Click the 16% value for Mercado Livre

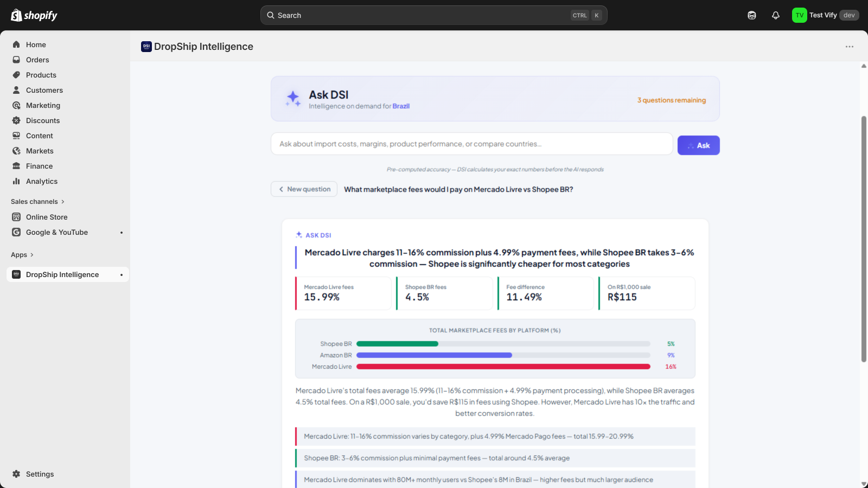tap(671, 367)
